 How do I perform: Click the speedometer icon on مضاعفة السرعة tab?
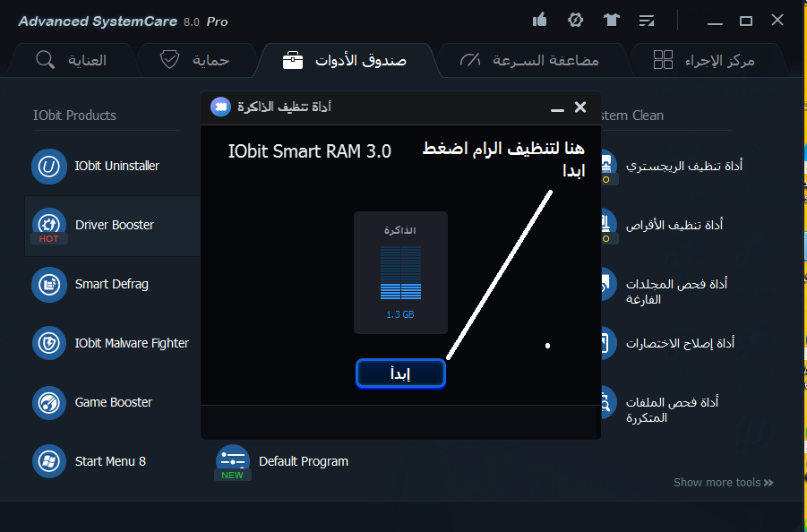(470, 60)
